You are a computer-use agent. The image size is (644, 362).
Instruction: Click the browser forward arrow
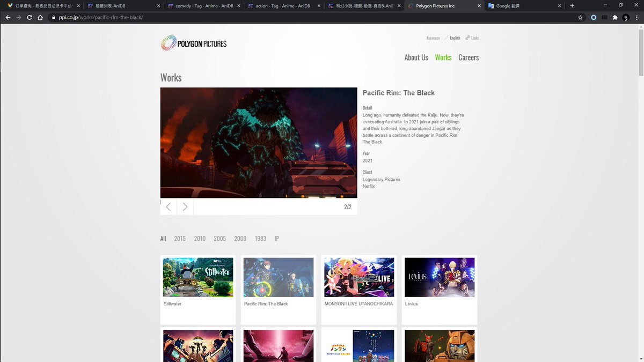(19, 17)
